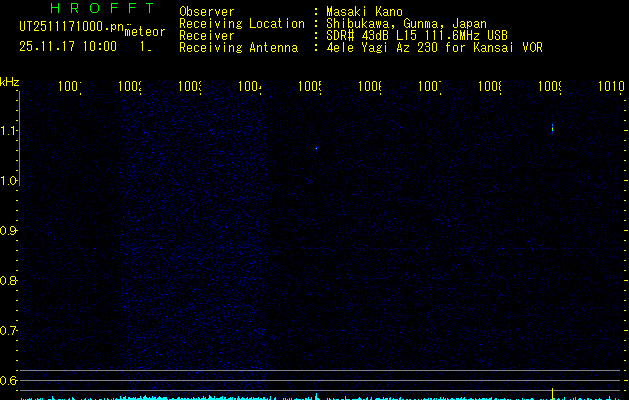The height and width of the screenshot is (400, 629).
Task: Select the location Shibukawa, Gunma, Japan
Action: pos(406,24)
